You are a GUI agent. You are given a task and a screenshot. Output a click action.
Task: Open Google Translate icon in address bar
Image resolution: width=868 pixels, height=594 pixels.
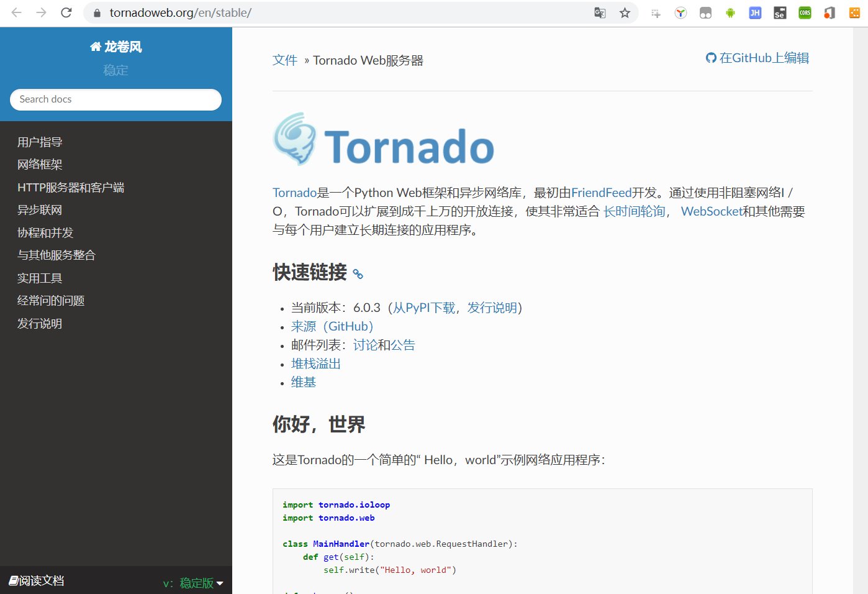(x=600, y=12)
